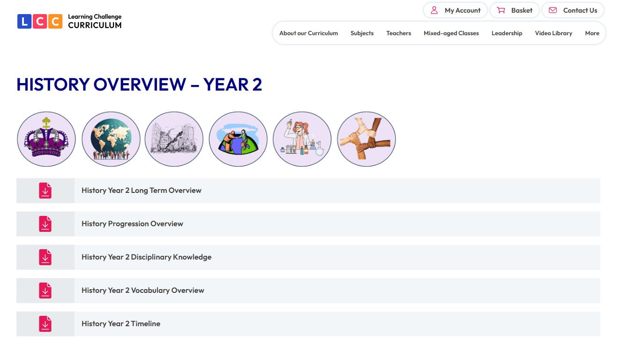Open About our Curriculum menu

coord(308,33)
